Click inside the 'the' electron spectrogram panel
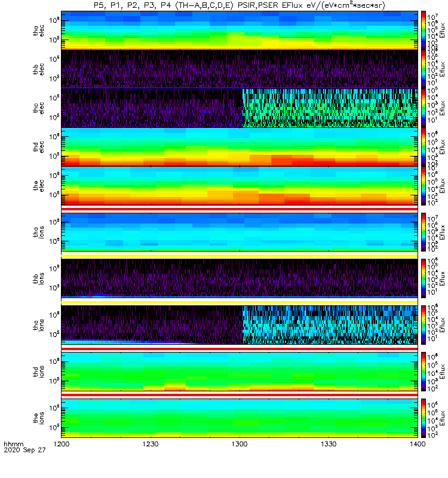Screen dimensions: 448x478 (x=240, y=186)
